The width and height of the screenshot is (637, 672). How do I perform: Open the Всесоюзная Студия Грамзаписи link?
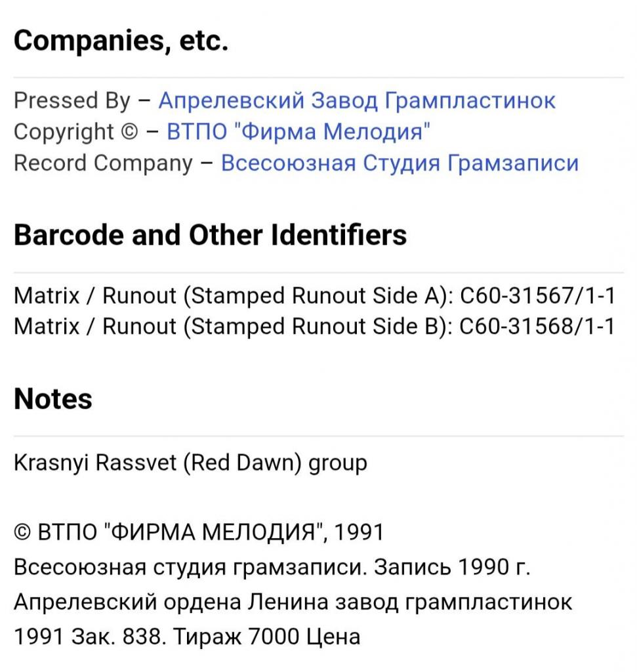click(x=400, y=163)
